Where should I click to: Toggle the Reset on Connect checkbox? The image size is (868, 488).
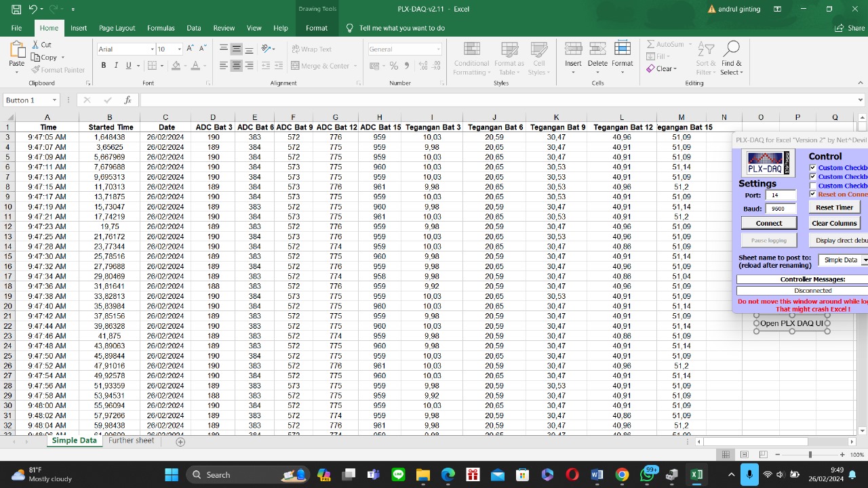813,195
